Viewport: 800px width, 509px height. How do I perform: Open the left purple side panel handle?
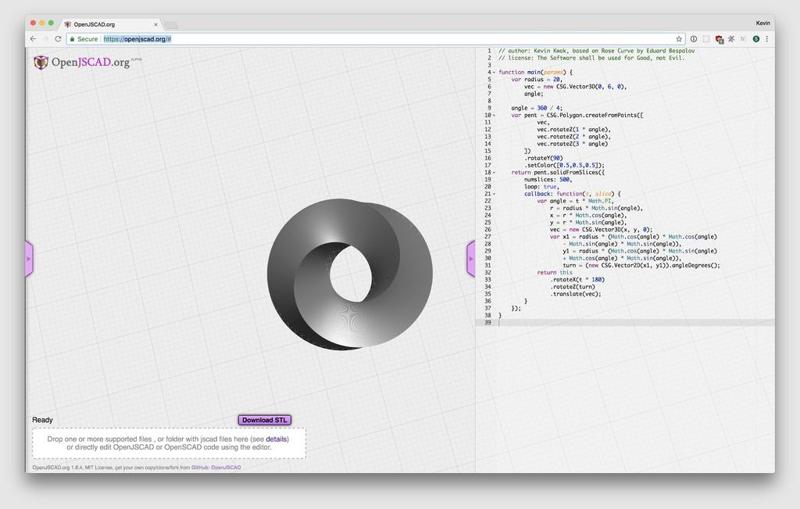(x=29, y=259)
